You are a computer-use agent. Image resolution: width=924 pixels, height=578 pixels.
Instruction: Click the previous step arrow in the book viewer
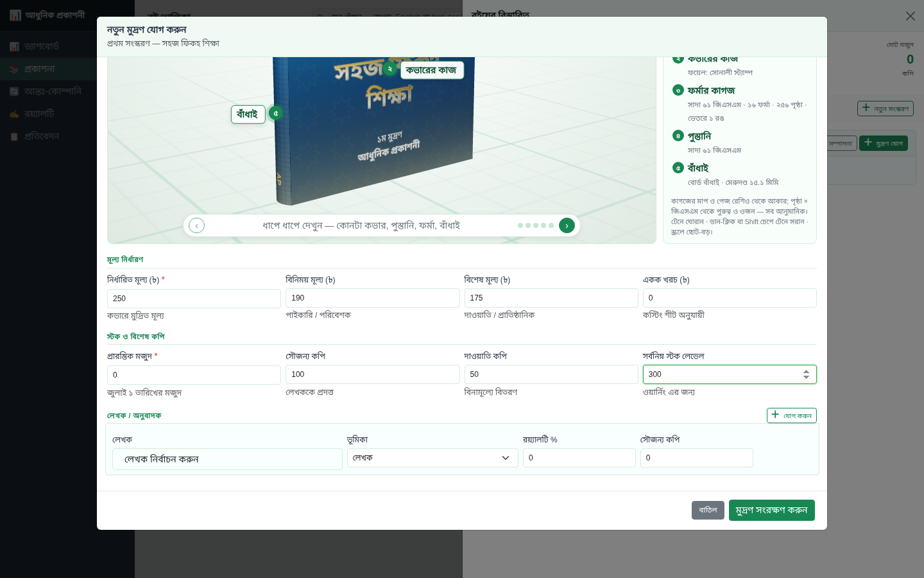(x=196, y=225)
